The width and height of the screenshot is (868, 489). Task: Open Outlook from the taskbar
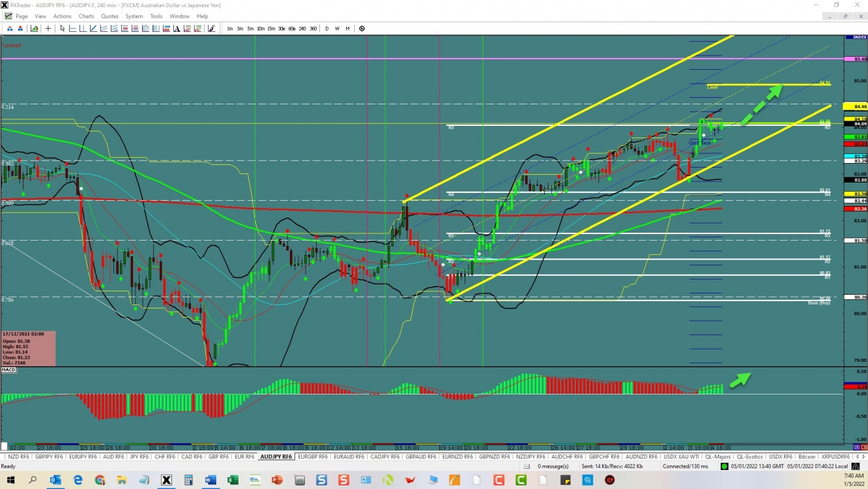[55, 480]
